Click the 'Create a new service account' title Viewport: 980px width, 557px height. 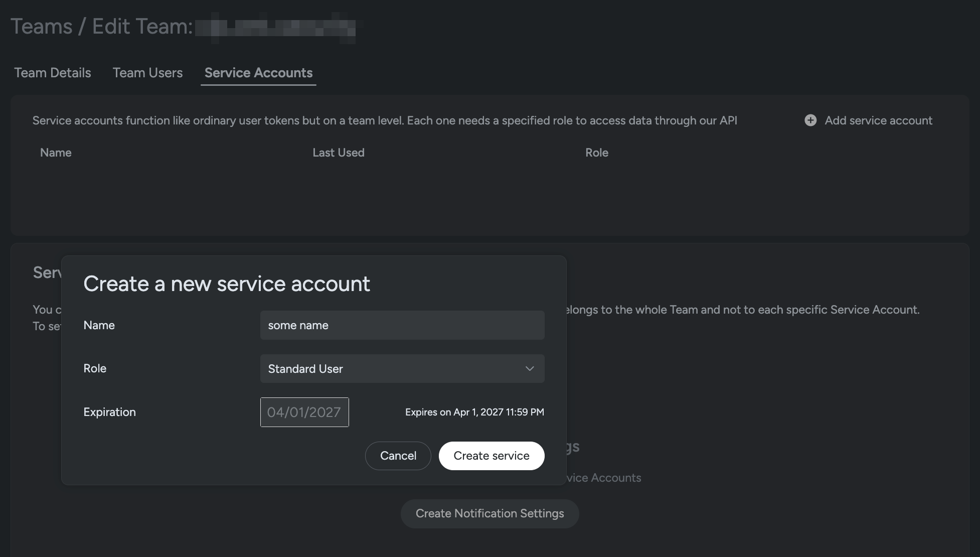pyautogui.click(x=226, y=284)
